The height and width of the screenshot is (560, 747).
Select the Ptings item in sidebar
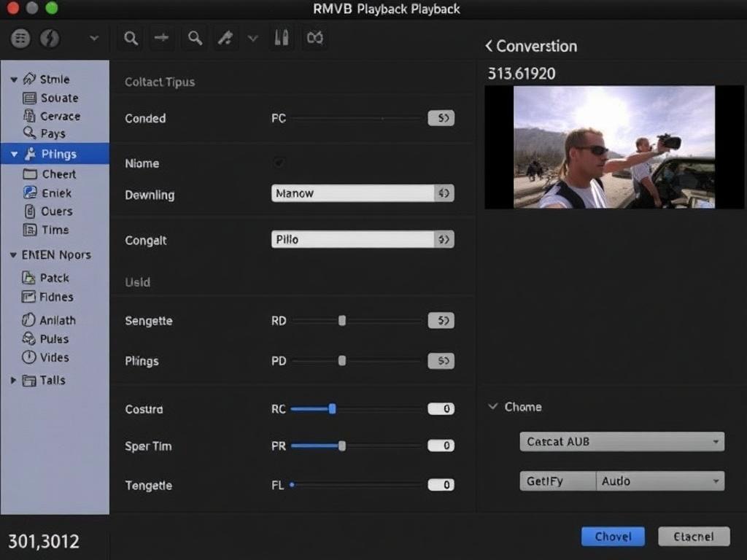coord(58,154)
